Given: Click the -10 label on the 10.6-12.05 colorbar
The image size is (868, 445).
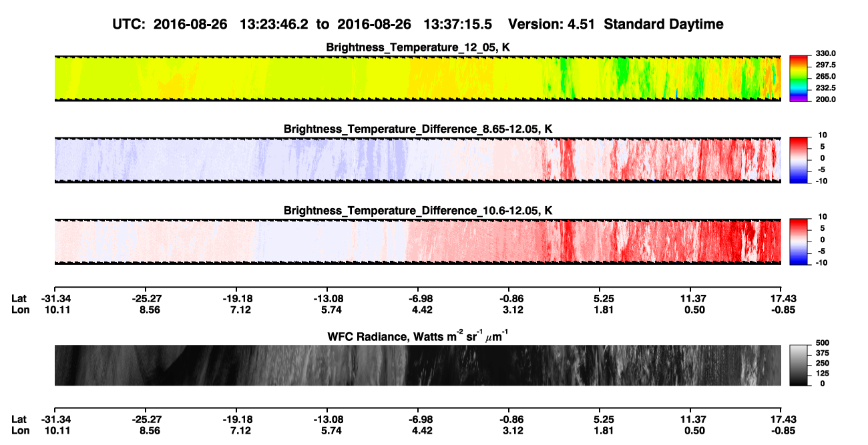Looking at the screenshot, I should [x=821, y=262].
